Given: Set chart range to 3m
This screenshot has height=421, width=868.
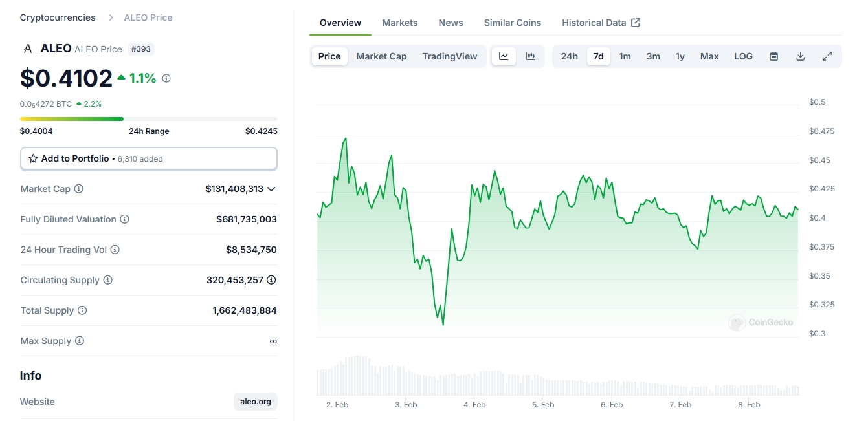Looking at the screenshot, I should coord(653,56).
